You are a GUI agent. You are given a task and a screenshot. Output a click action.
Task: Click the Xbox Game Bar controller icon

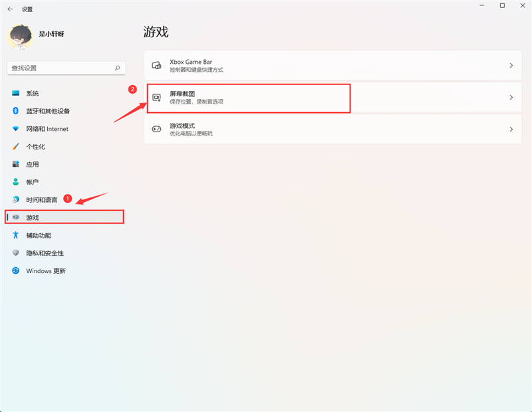click(157, 65)
